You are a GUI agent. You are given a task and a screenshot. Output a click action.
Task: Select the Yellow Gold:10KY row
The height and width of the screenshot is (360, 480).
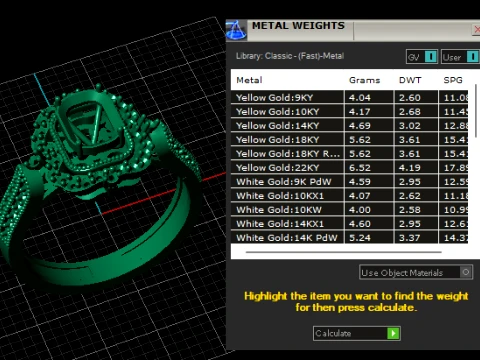pos(349,111)
